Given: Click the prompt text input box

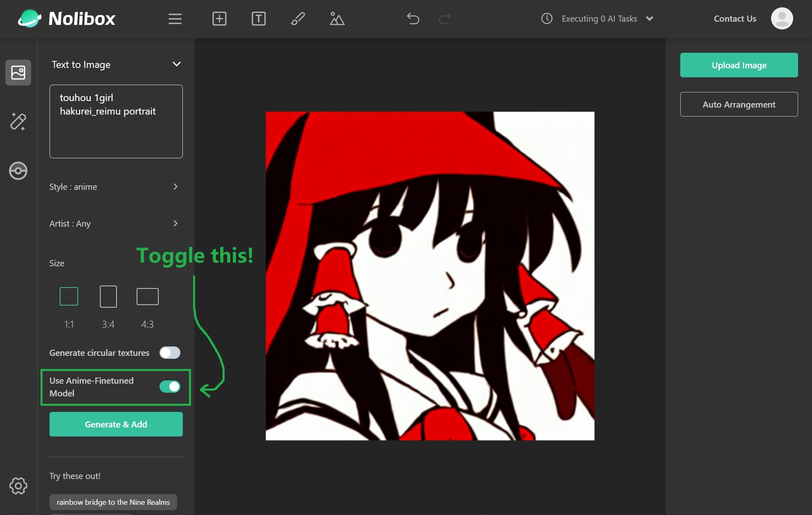Looking at the screenshot, I should click(x=116, y=121).
